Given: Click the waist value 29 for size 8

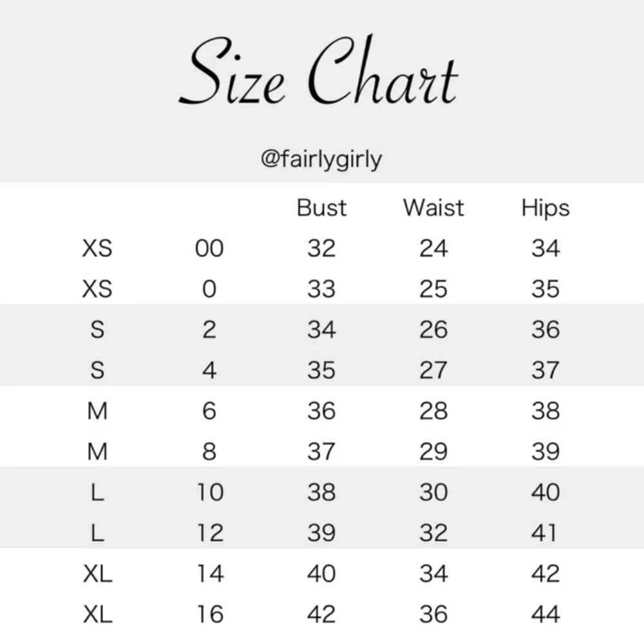Looking at the screenshot, I should click(433, 451).
